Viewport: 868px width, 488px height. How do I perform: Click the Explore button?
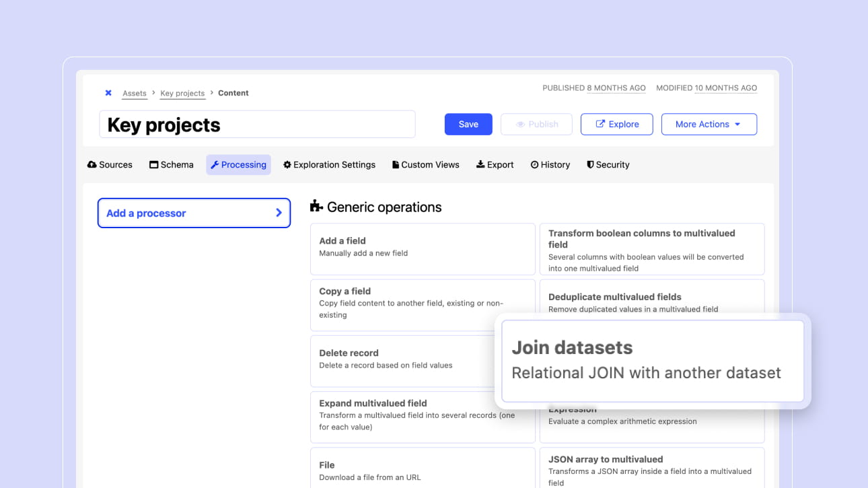616,125
